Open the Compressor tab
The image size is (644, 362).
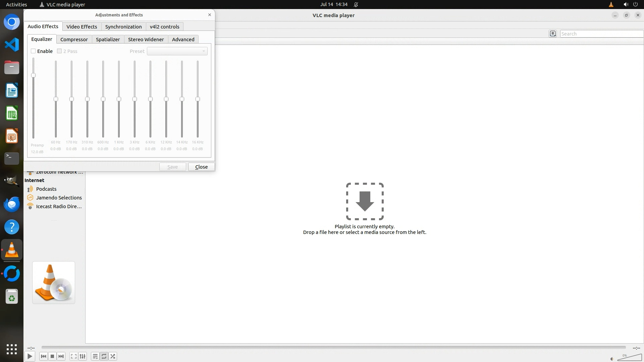click(74, 39)
